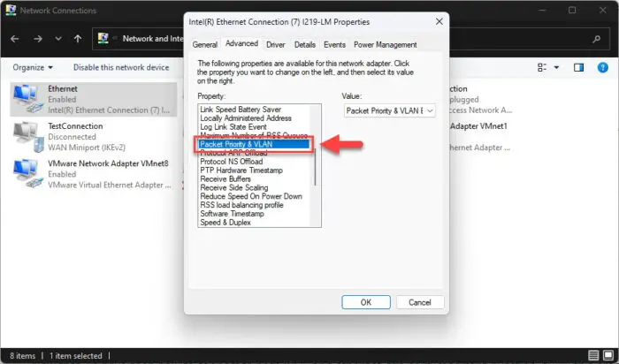The image size is (619, 364).
Task: Click the VMware Network Adapter VMnet8 label
Action: click(108, 163)
